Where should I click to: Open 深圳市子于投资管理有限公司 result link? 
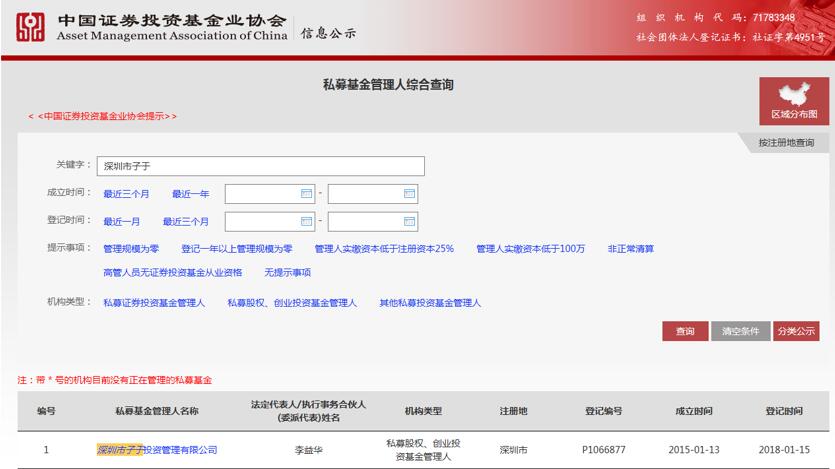[x=157, y=450]
